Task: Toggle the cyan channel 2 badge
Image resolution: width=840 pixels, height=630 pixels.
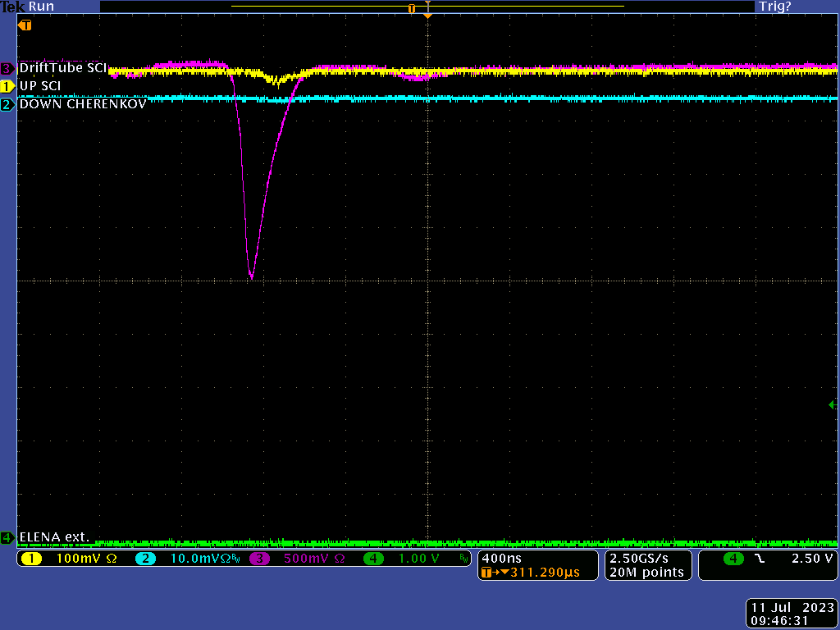Action: click(144, 559)
